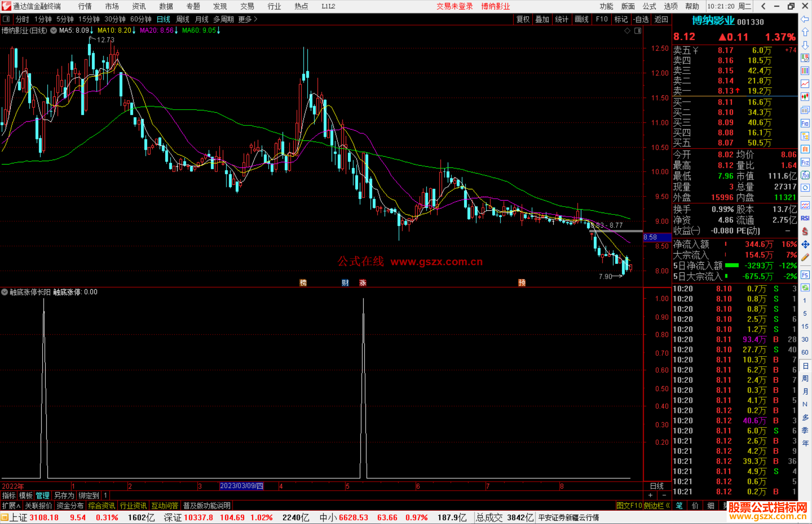Image resolution: width=812 pixels, height=524 pixels.
Task: Click the back arrow sidebar icon
Action: [805, 19]
